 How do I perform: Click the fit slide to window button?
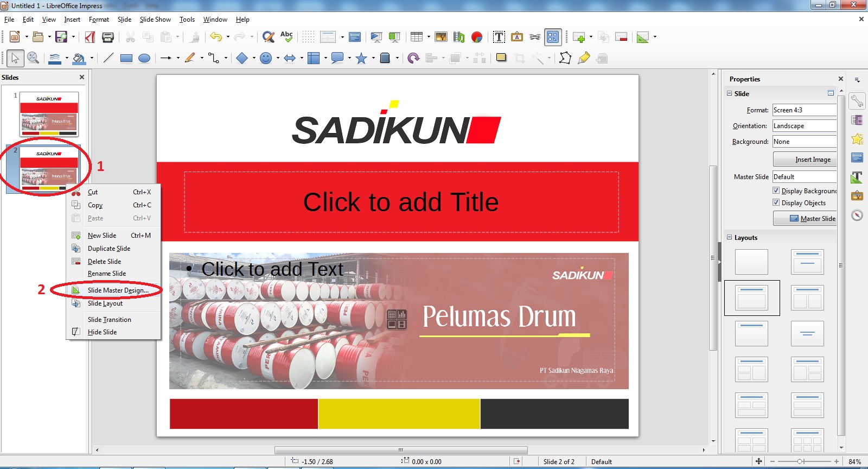[x=759, y=461]
